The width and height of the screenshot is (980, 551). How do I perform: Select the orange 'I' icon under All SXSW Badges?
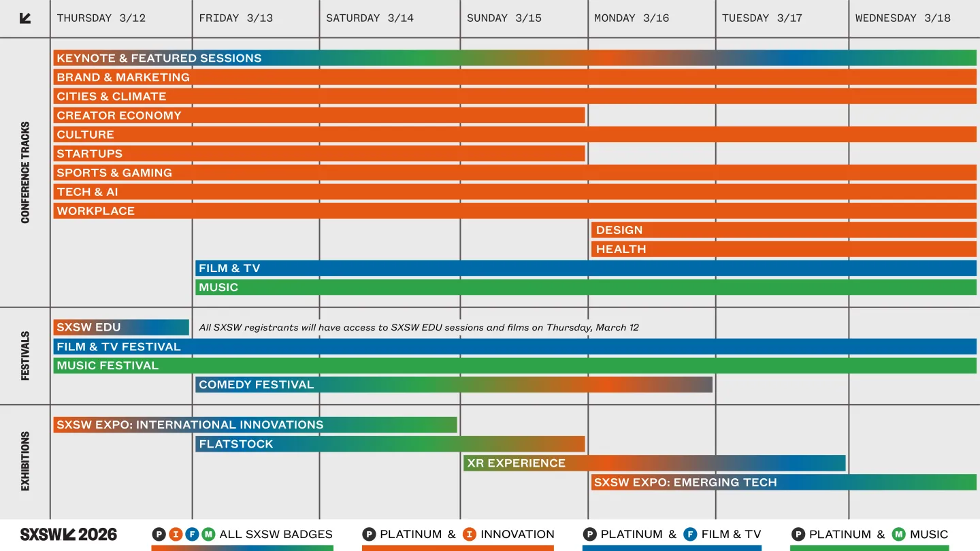pos(177,534)
